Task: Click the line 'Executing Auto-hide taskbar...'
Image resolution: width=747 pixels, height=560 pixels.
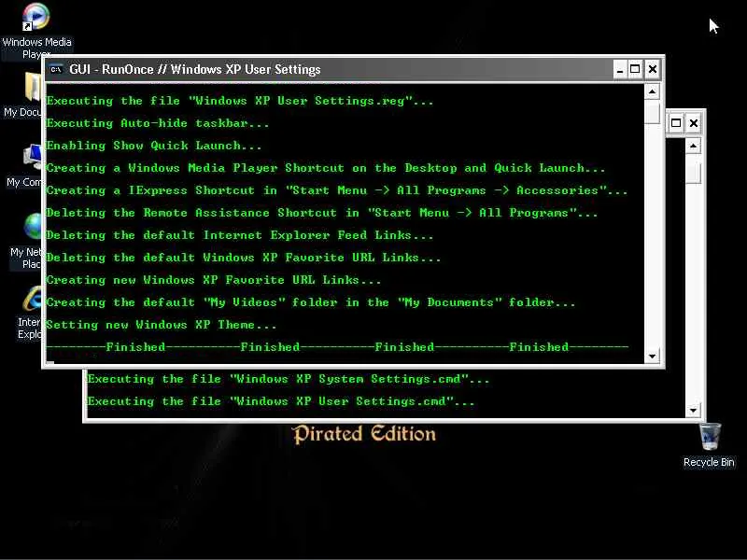Action: point(158,123)
